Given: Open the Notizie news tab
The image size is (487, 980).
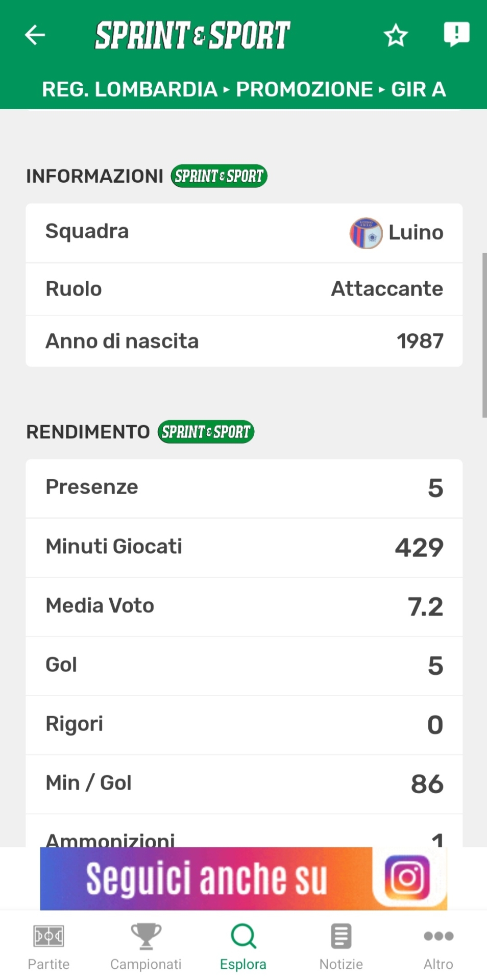Looking at the screenshot, I should (x=341, y=947).
